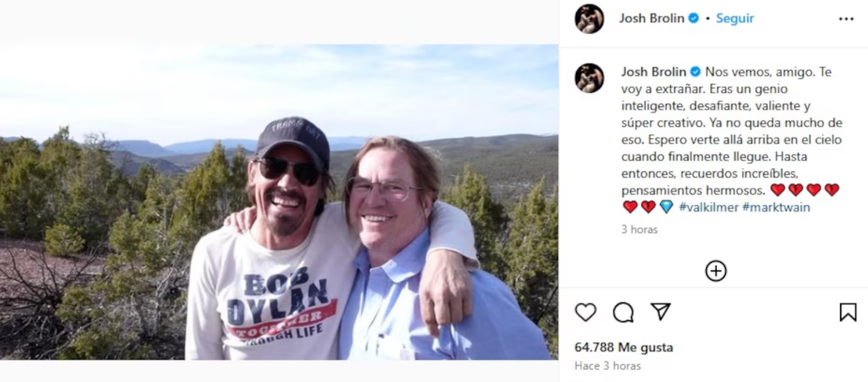The height and width of the screenshot is (382, 868).
Task: Open comments with speech bubble icon
Action: tap(623, 312)
